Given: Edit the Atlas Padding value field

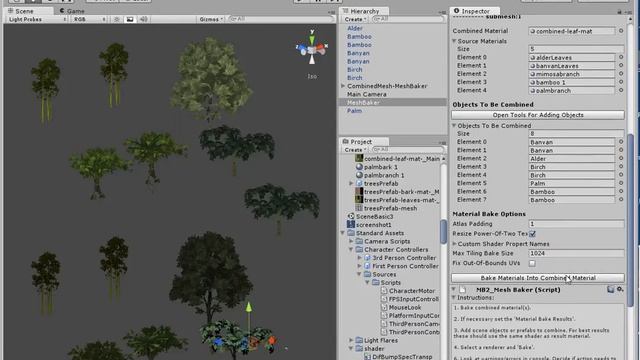Looking at the screenshot, I should 576,224.
